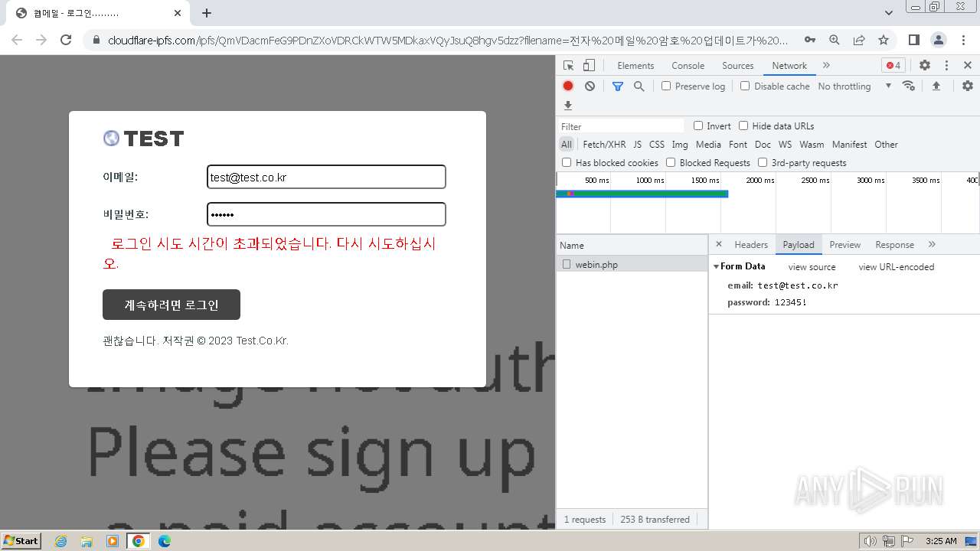The width and height of the screenshot is (980, 551).
Task: Toggle the Invert filter checkbox
Action: pos(698,126)
